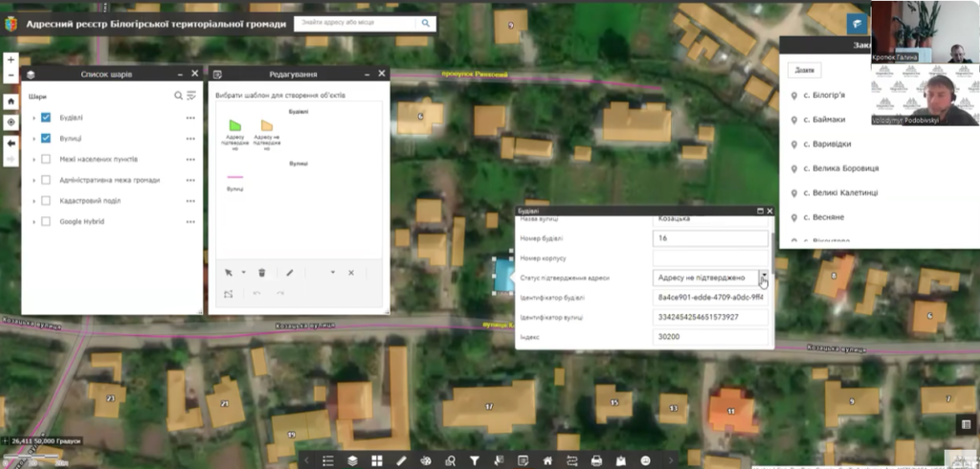980x469 pixels.
Task: Open options menu for Межі населених пунктів
Action: [x=190, y=159]
